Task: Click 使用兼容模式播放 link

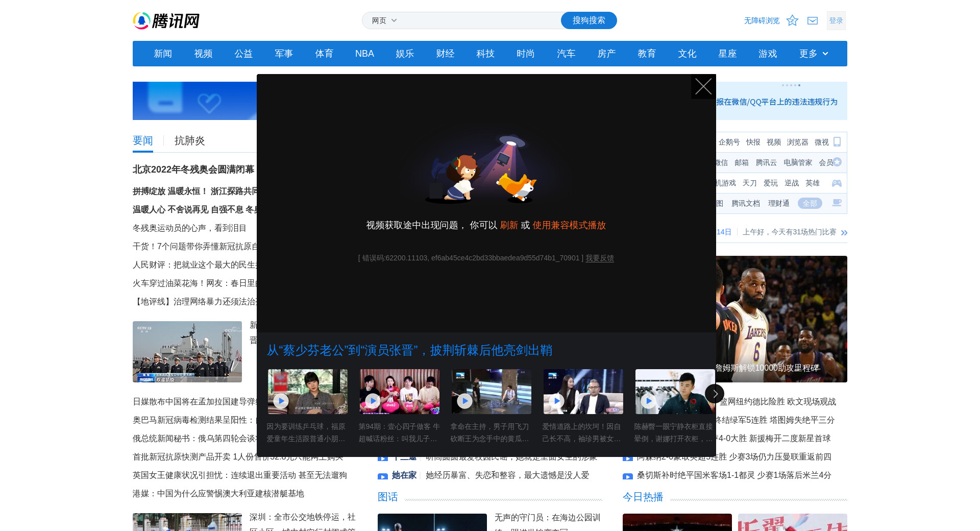Action: point(569,225)
